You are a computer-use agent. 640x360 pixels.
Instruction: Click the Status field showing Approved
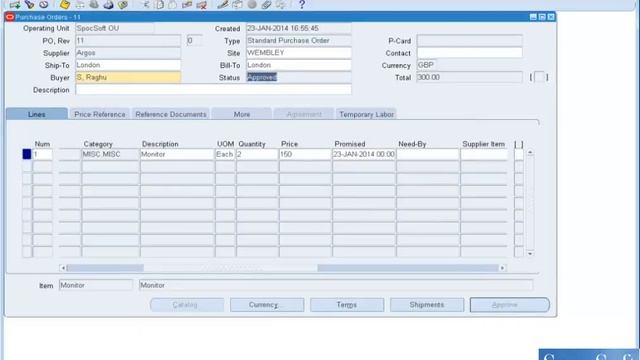pos(299,78)
